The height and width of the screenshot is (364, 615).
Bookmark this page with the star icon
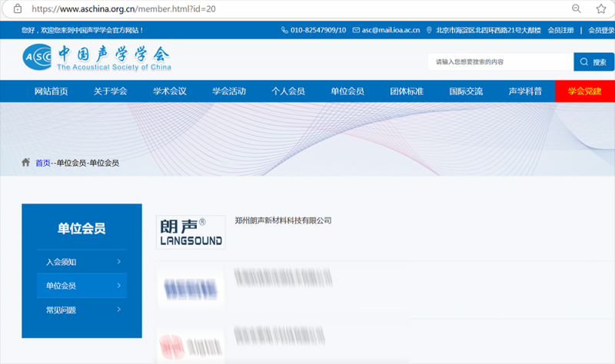601,8
